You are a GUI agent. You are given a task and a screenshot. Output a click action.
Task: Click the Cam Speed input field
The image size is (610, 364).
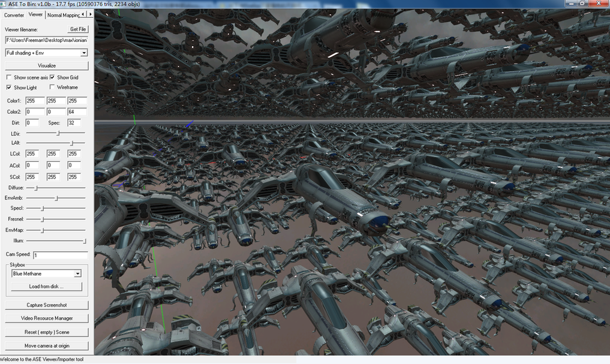[61, 255]
